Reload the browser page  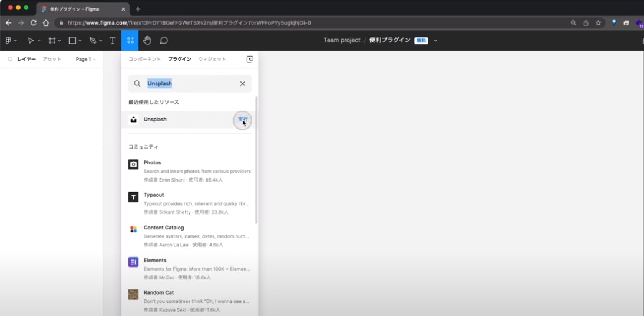pyautogui.click(x=34, y=23)
